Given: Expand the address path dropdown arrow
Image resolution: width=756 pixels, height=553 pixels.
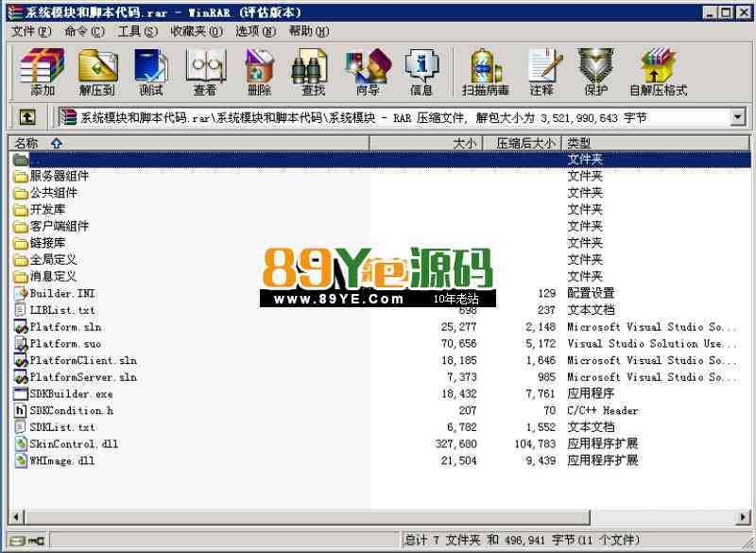Looking at the screenshot, I should click(738, 117).
